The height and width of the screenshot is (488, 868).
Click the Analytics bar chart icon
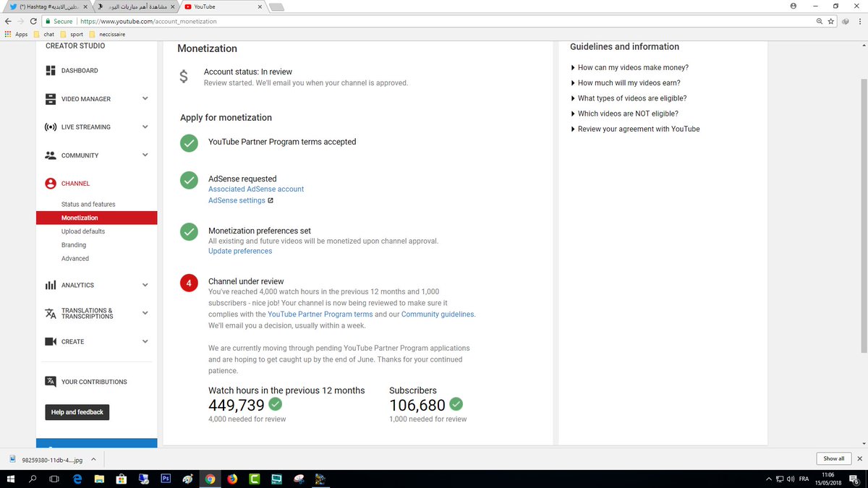point(51,285)
